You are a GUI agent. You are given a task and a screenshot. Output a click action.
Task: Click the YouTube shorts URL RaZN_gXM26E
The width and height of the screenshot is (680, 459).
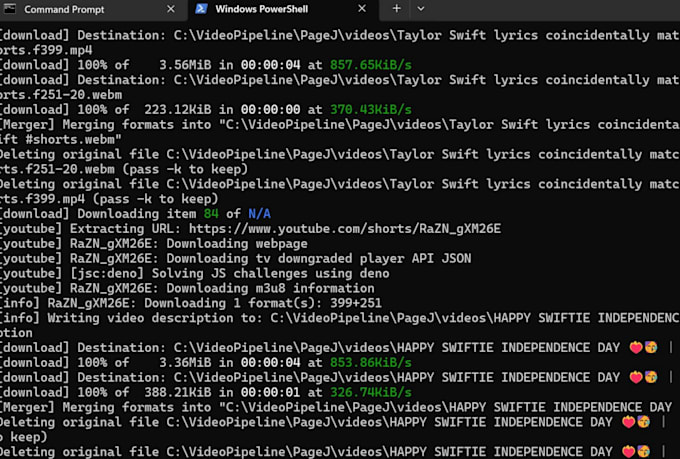tap(345, 229)
